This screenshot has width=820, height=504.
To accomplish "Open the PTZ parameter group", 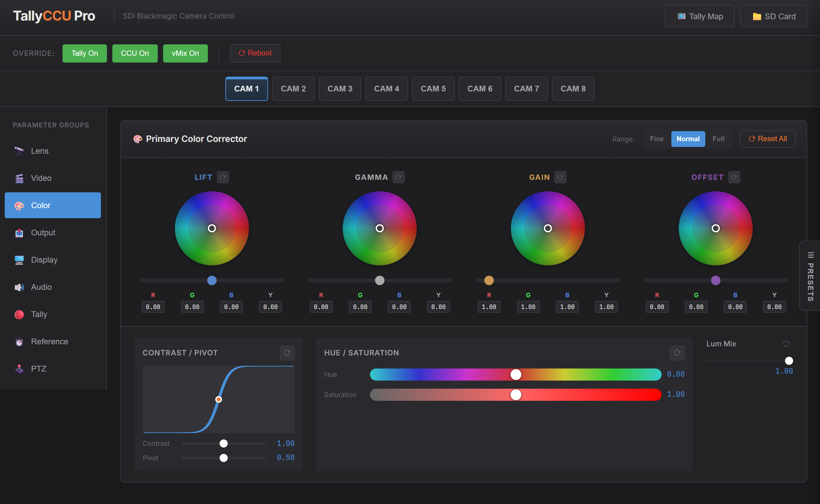I will click(53, 369).
